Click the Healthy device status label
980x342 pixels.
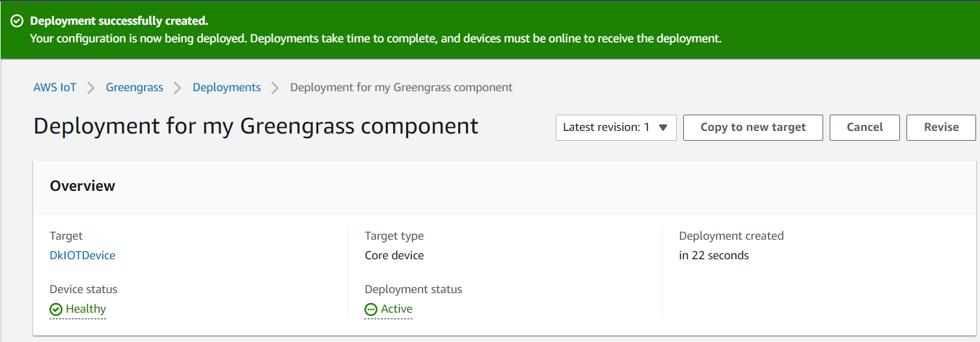[x=86, y=309]
